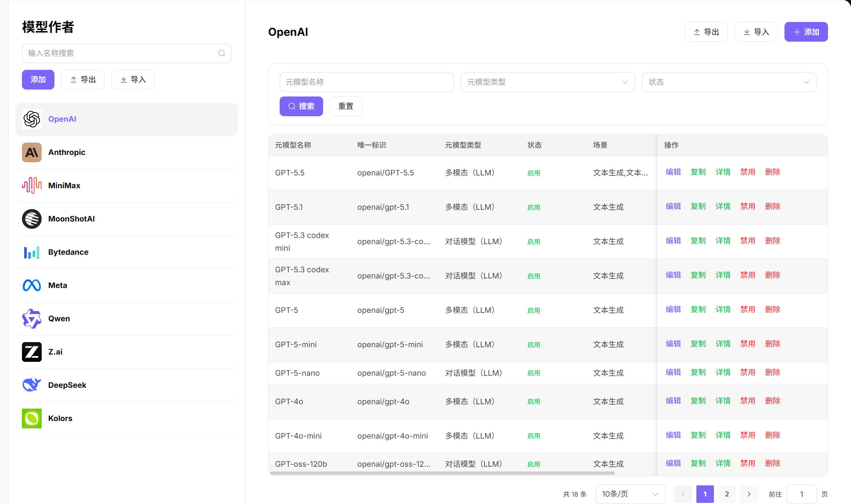Click current page 1 button
Screen dimensions: 851x504
point(705,494)
